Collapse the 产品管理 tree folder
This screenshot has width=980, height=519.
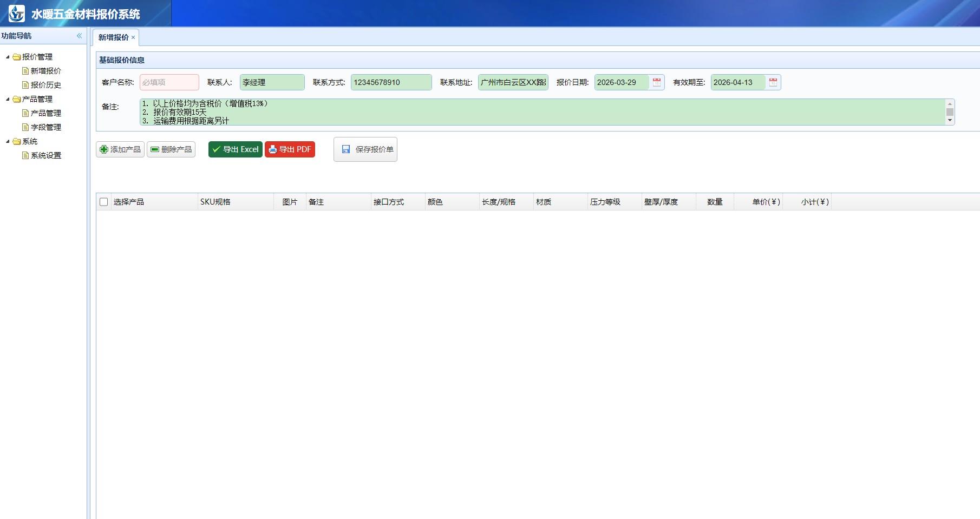coord(8,99)
